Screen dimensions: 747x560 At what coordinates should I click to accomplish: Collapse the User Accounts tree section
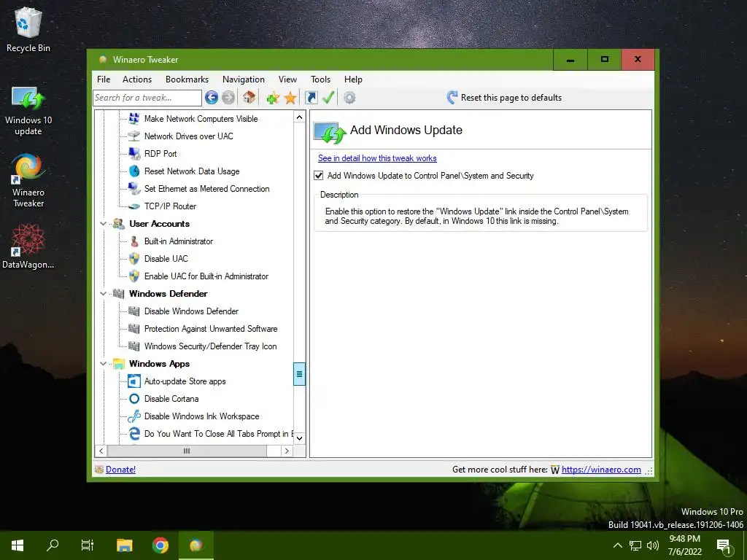pyautogui.click(x=103, y=224)
